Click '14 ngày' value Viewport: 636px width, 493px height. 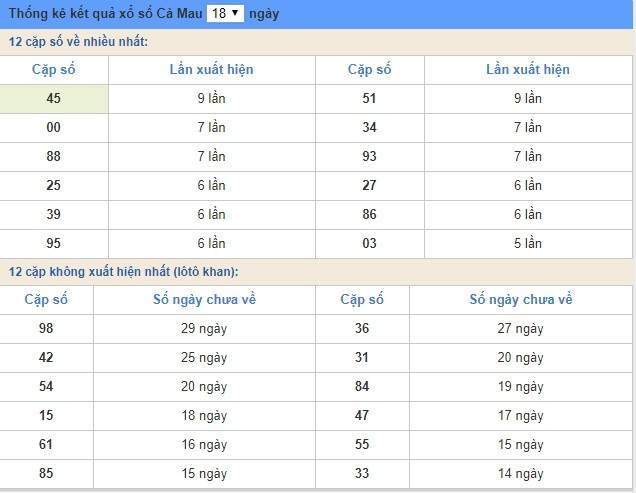[x=521, y=474]
